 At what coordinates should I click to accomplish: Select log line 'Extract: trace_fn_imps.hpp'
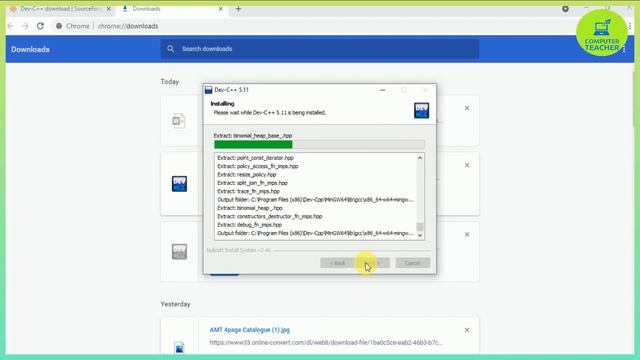[249, 191]
